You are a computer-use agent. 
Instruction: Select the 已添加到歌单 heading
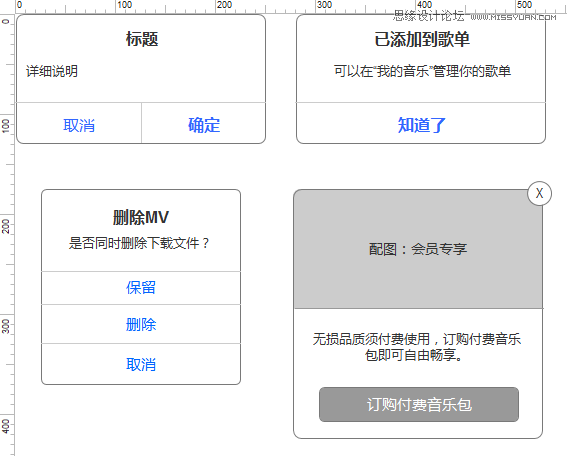click(422, 39)
